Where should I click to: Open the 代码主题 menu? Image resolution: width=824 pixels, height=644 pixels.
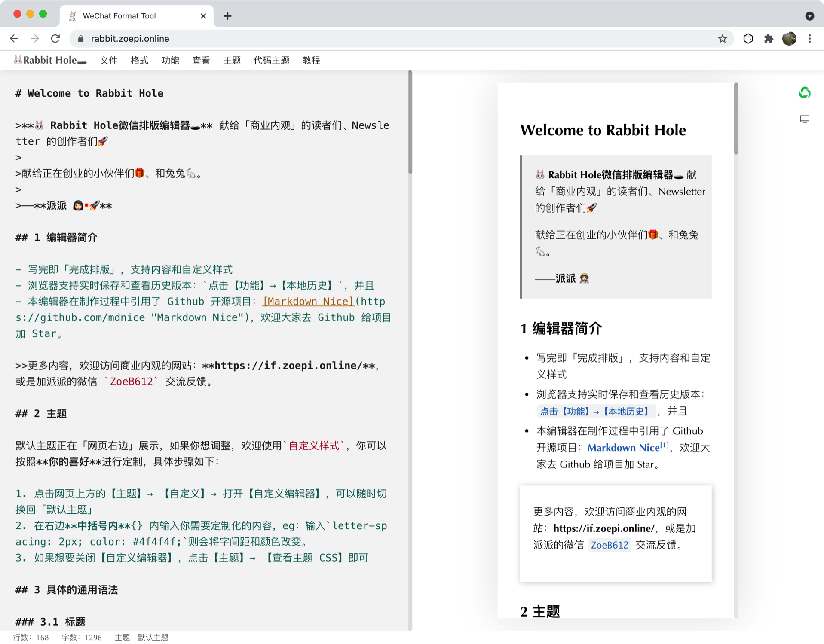271,61
